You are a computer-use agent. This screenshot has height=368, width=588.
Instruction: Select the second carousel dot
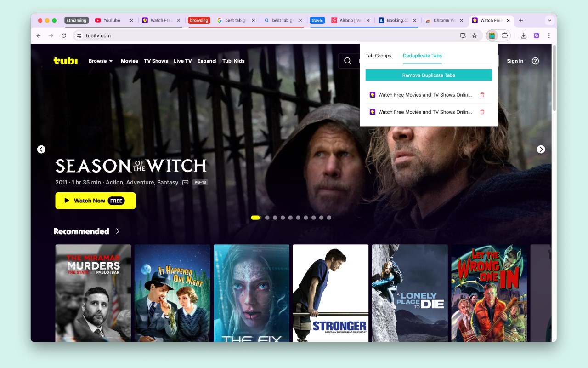click(267, 218)
